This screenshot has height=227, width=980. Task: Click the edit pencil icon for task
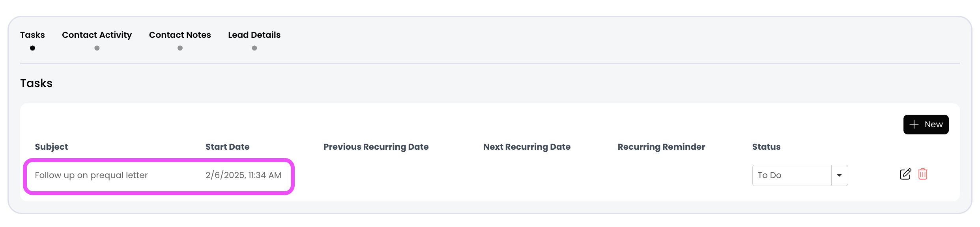tap(905, 174)
